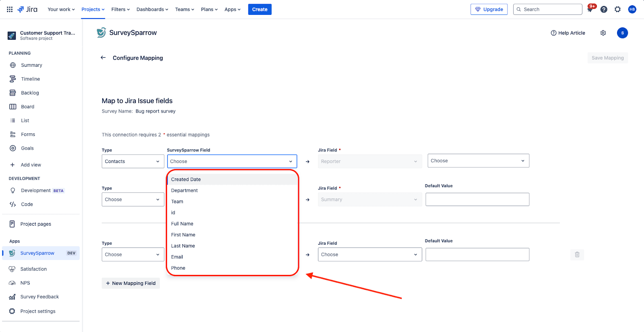
Task: Click the Upgrade button
Action: pyautogui.click(x=489, y=9)
